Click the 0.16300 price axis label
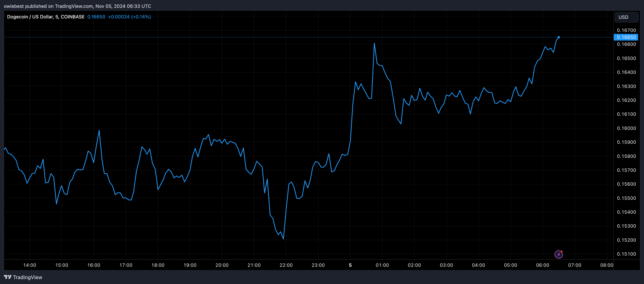 point(626,86)
